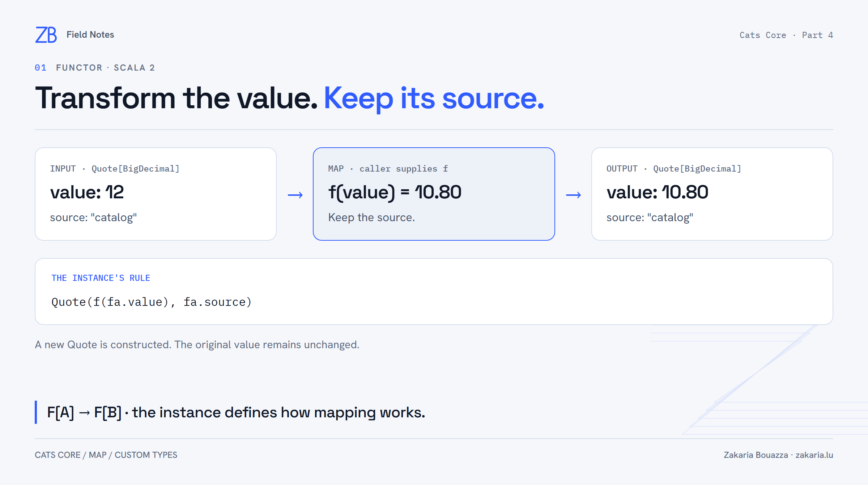Viewport: 868px width, 485px height.
Task: Click the 'Quote(f(fa.value), fa.source)' code line
Action: point(152,302)
